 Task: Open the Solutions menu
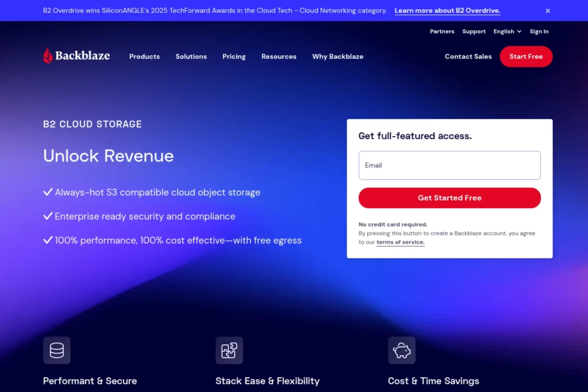pyautogui.click(x=191, y=56)
